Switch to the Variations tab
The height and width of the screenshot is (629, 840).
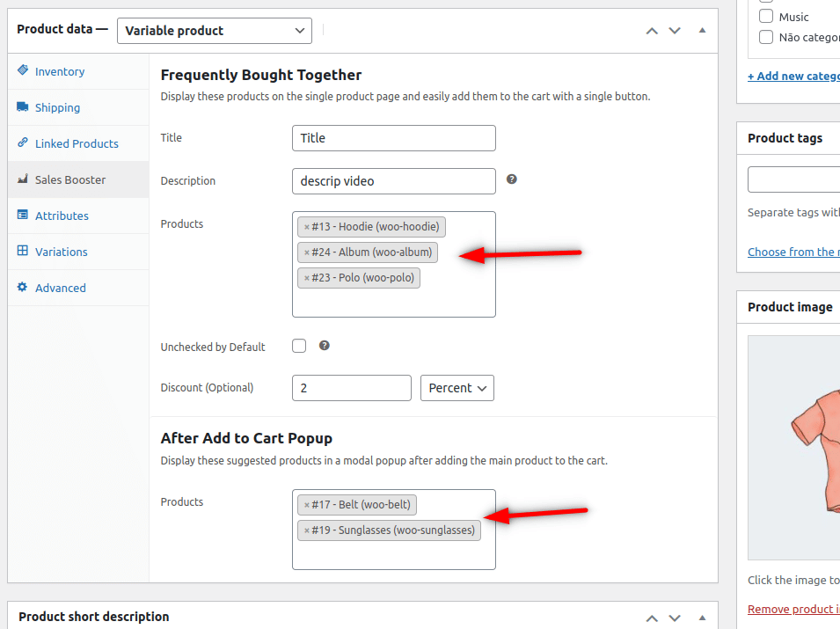click(62, 252)
